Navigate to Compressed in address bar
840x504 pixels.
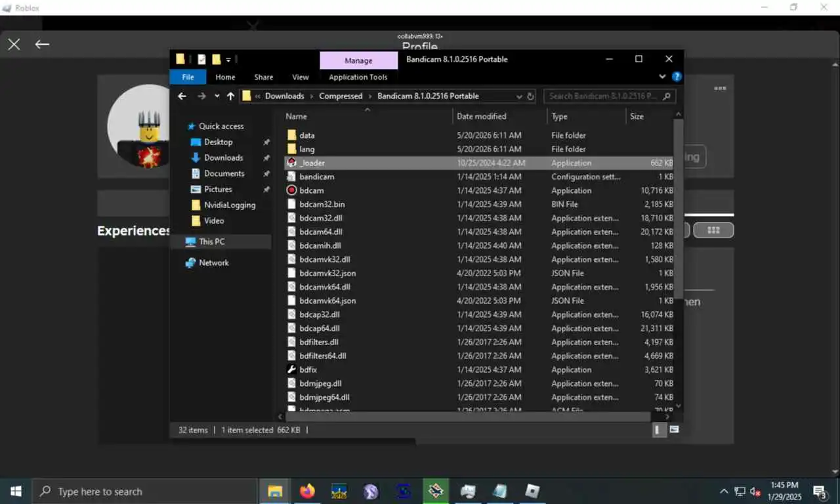pos(341,96)
